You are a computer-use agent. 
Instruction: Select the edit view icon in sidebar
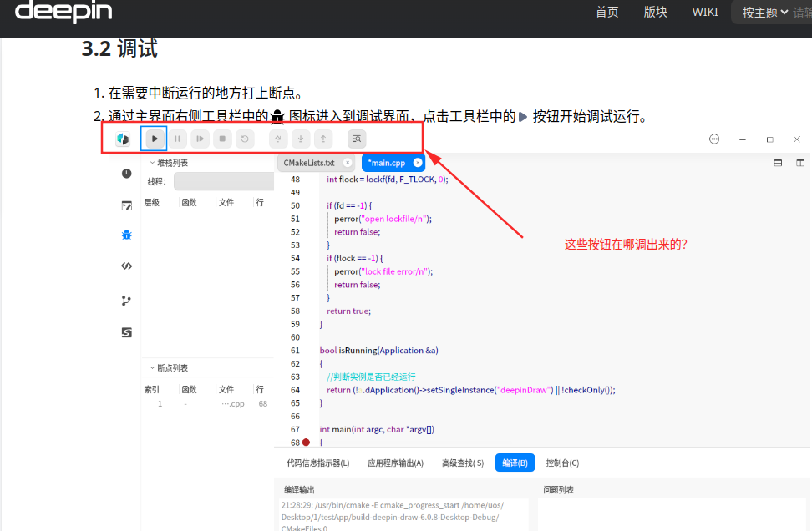click(x=126, y=206)
